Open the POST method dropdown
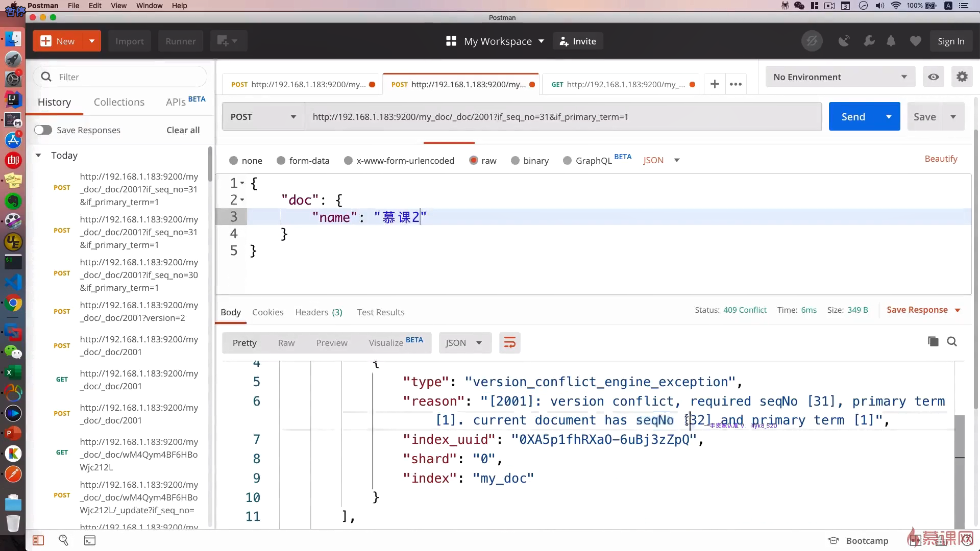980x551 pixels. (x=263, y=117)
